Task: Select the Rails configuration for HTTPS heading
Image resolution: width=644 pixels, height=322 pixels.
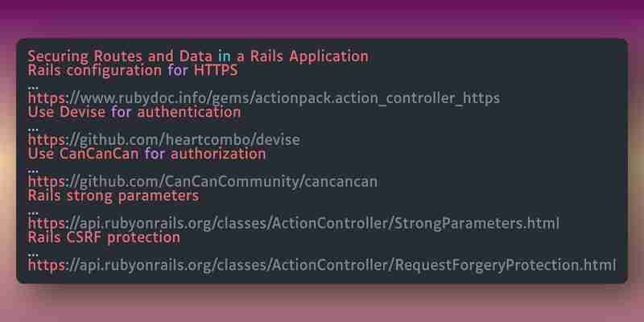Action: coord(133,70)
